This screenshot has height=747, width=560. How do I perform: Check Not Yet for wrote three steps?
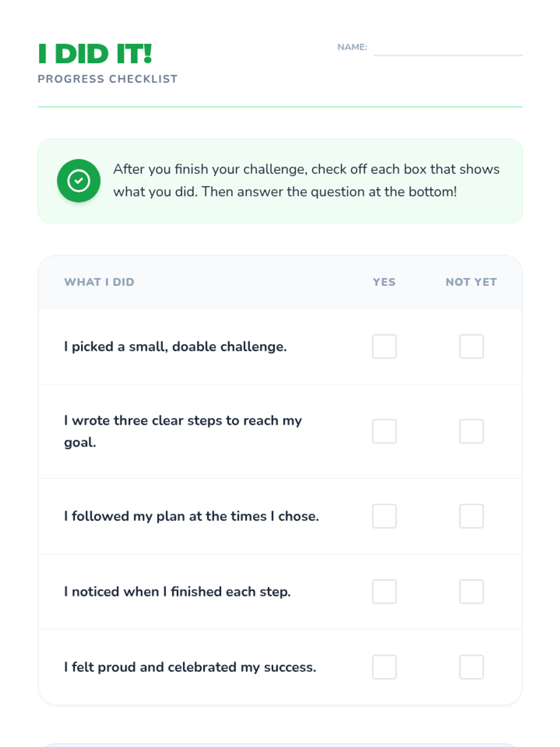(471, 431)
